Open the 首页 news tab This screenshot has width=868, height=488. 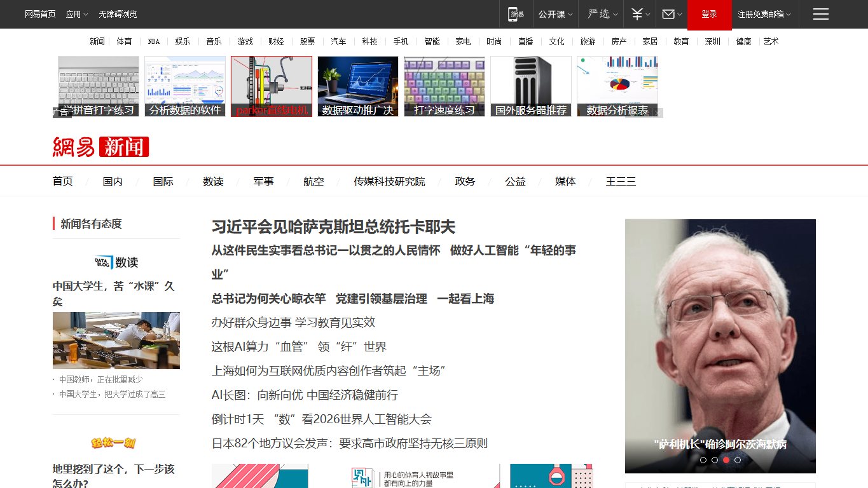(62, 181)
